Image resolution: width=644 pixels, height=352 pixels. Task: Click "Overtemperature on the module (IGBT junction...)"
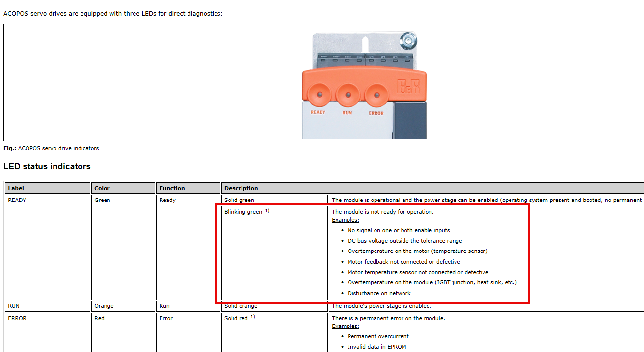[432, 282]
